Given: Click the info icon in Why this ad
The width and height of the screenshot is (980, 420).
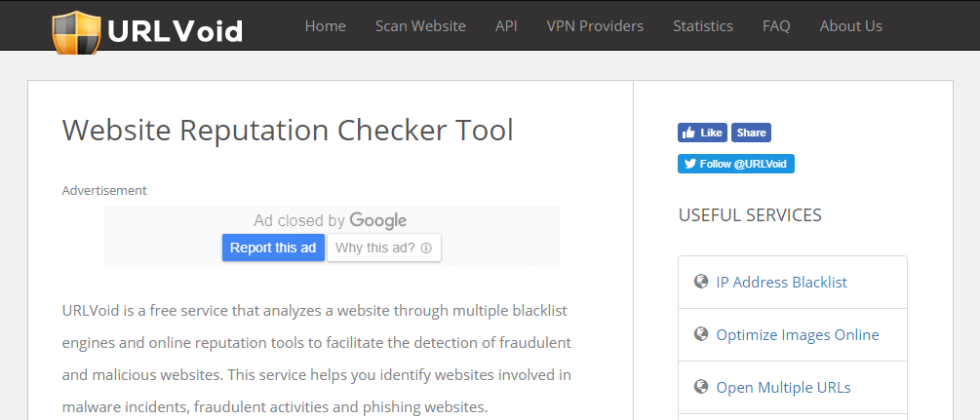Looking at the screenshot, I should tap(426, 248).
